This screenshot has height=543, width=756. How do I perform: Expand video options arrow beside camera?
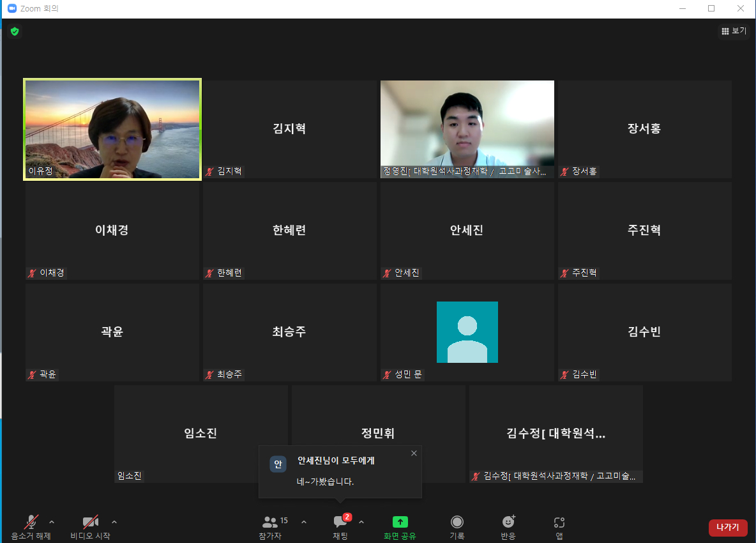pos(114,522)
